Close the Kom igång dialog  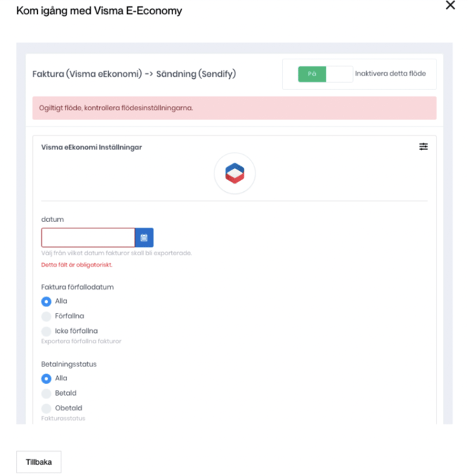tap(451, 6)
